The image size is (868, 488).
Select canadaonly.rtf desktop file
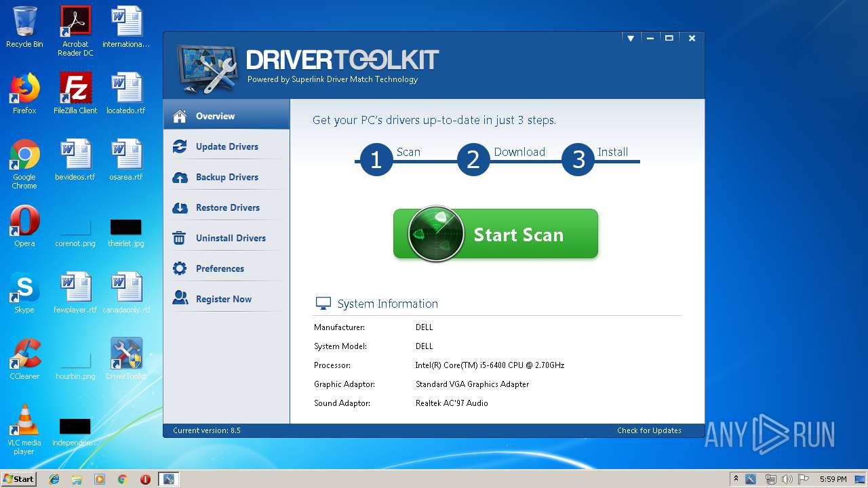click(126, 293)
